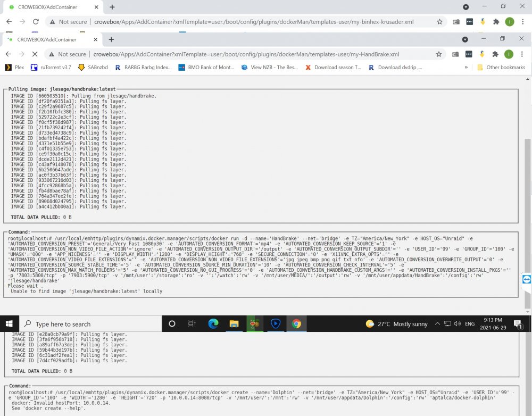Image resolution: width=532 pixels, height=416 pixels.
Task: Open Chrome from taskbar
Action: pyautogui.click(x=296, y=324)
